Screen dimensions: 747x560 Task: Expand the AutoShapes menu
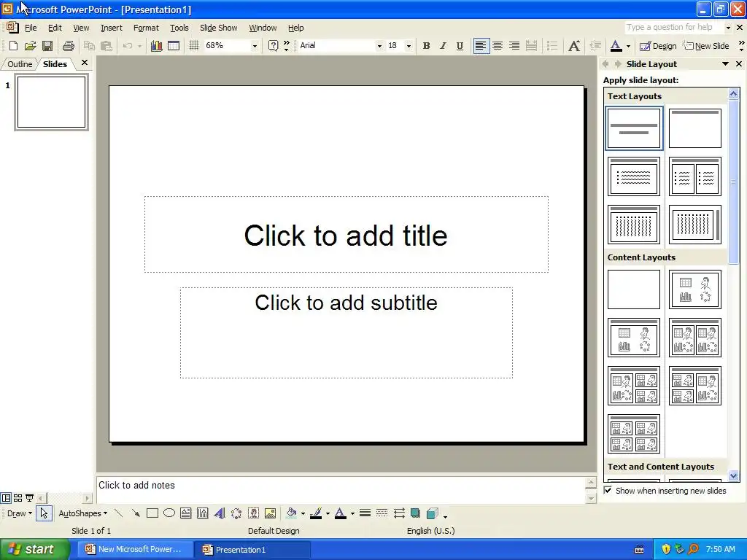(83, 513)
